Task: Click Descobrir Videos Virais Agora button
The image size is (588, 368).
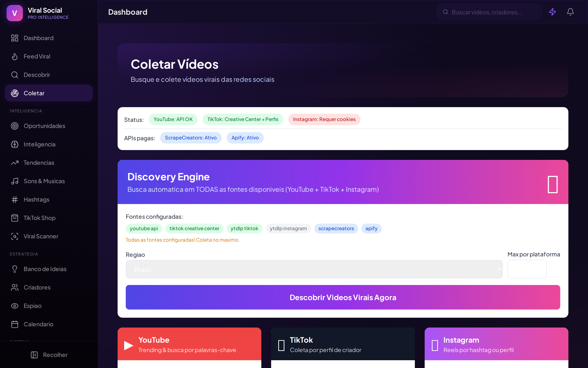Action: [x=343, y=297]
